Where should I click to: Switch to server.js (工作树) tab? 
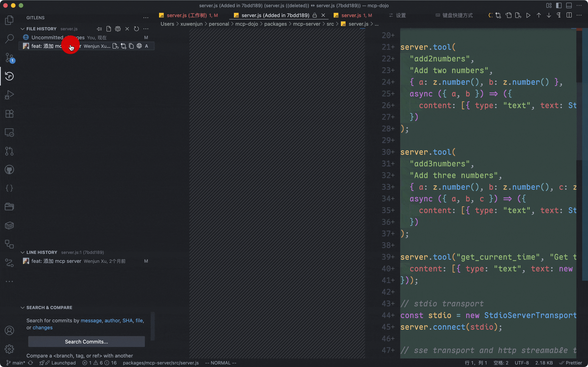(186, 15)
